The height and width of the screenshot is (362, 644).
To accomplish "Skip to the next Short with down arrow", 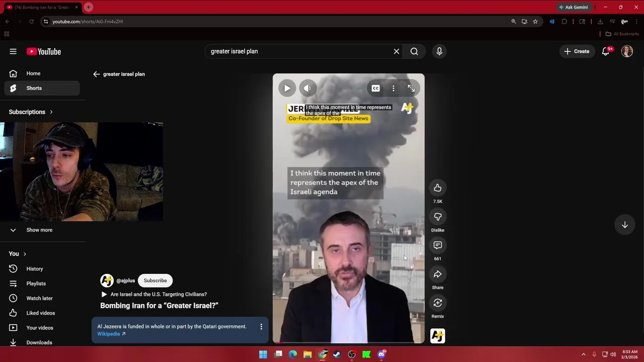I will tap(624, 225).
